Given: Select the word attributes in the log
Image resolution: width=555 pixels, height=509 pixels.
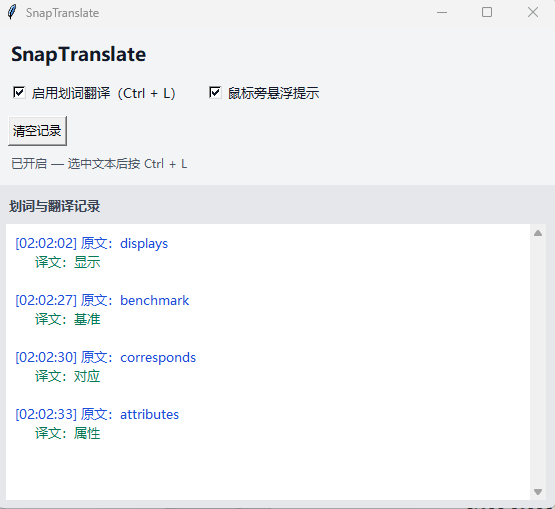Looking at the screenshot, I should point(150,414).
